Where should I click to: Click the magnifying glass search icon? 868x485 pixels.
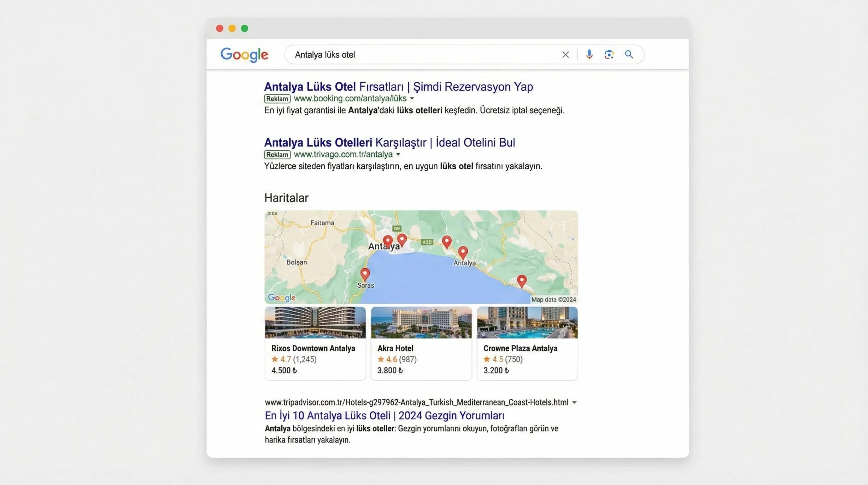tap(629, 54)
